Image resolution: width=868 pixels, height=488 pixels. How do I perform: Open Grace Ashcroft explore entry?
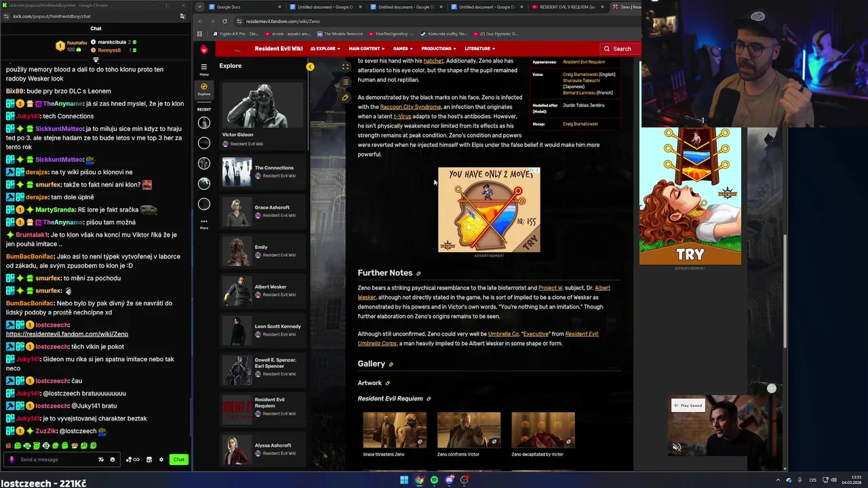[x=262, y=211]
